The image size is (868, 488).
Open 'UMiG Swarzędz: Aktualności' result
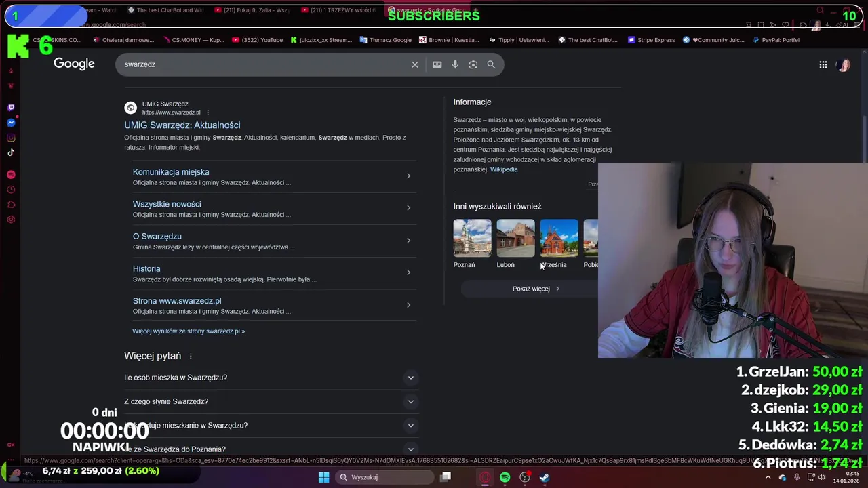tap(182, 125)
